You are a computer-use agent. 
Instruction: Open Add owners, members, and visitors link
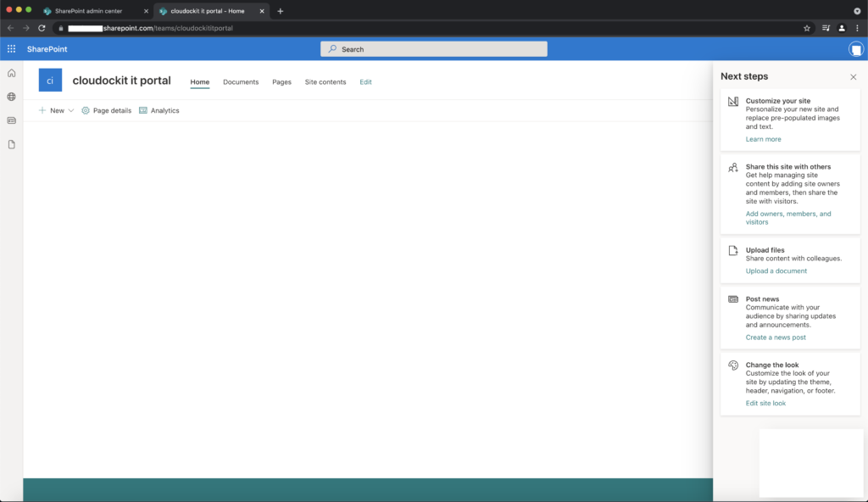point(787,218)
